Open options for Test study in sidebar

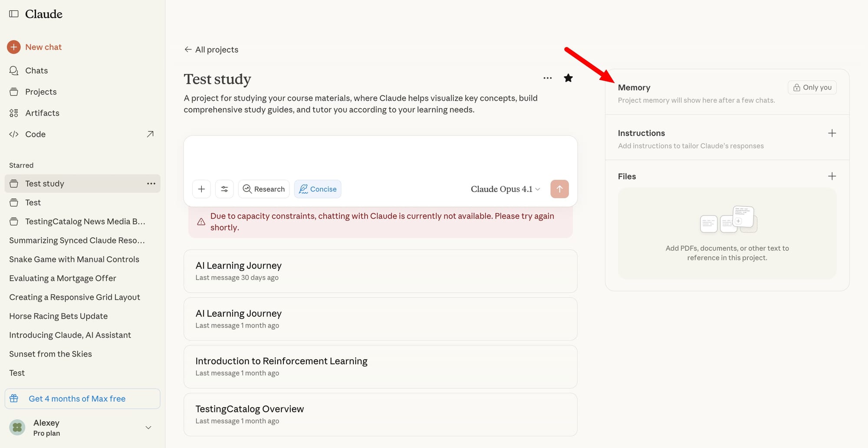click(x=151, y=183)
